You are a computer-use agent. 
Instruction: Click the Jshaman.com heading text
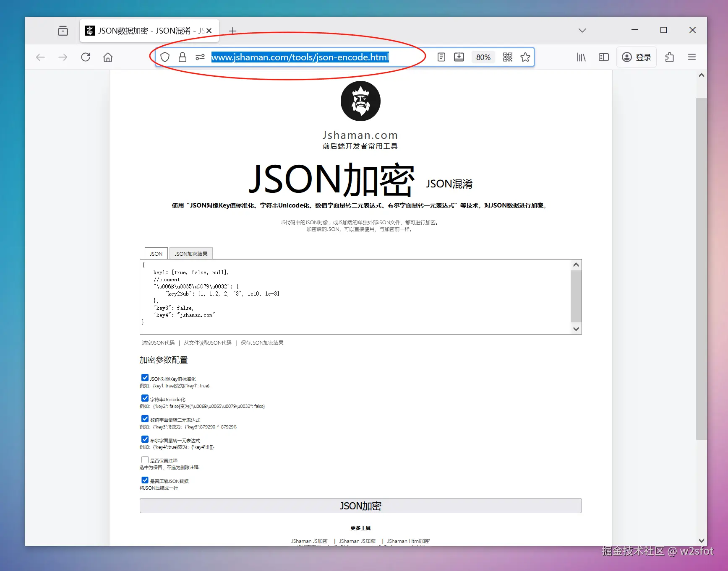[360, 135]
